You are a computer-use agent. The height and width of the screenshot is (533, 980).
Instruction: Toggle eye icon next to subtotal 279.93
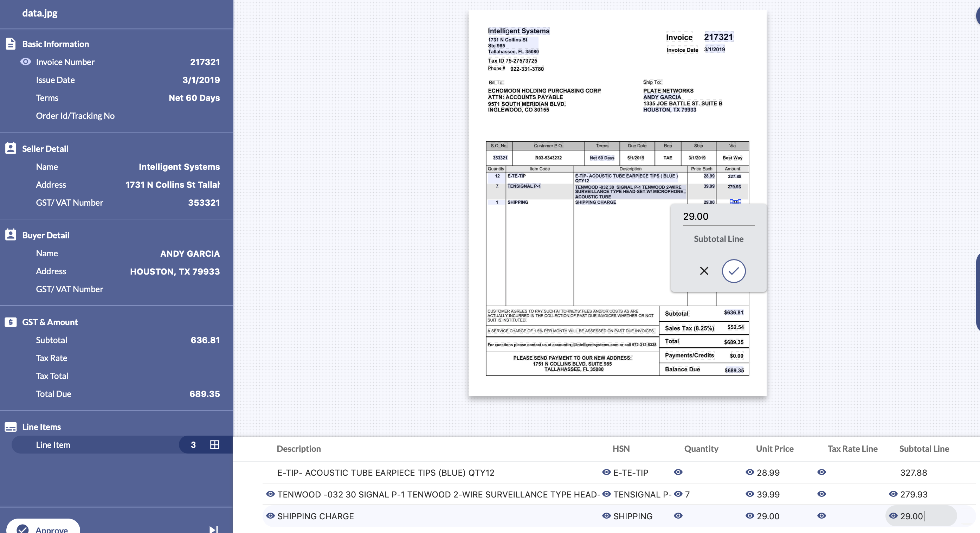click(x=893, y=494)
